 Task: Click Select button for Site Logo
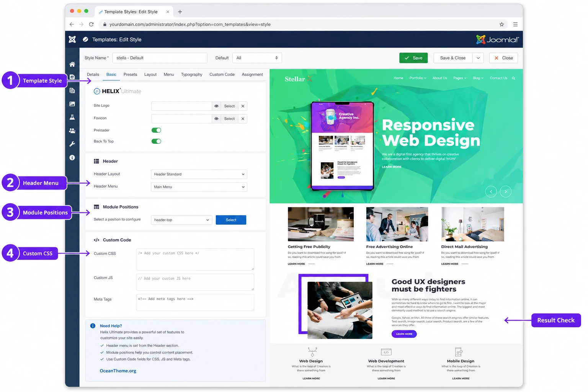pyautogui.click(x=229, y=106)
